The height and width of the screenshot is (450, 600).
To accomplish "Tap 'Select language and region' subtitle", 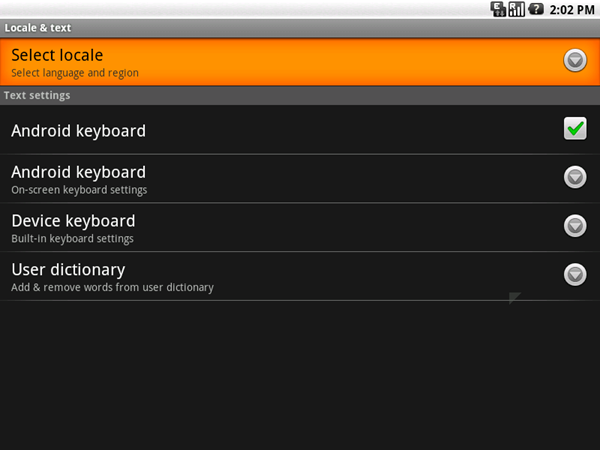I will (x=75, y=73).
